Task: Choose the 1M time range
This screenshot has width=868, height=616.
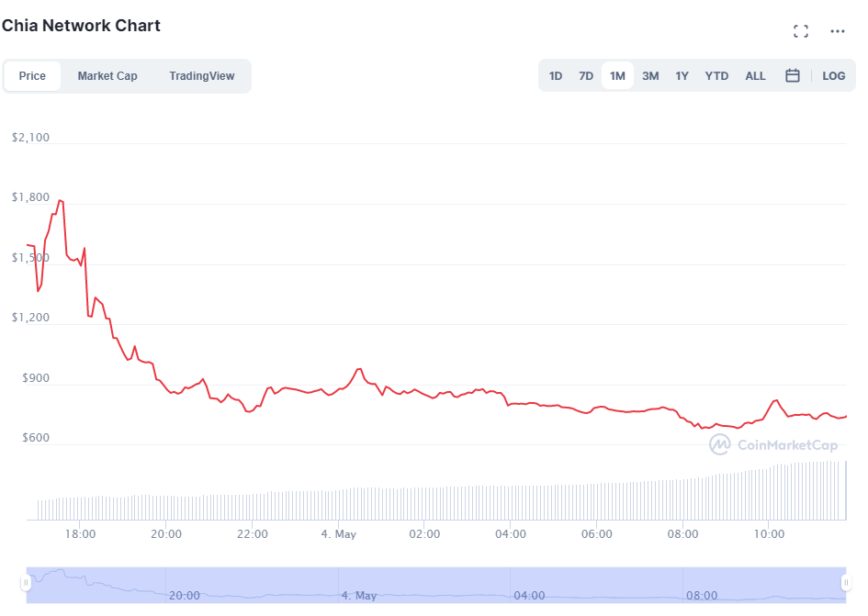Action: pyautogui.click(x=617, y=76)
